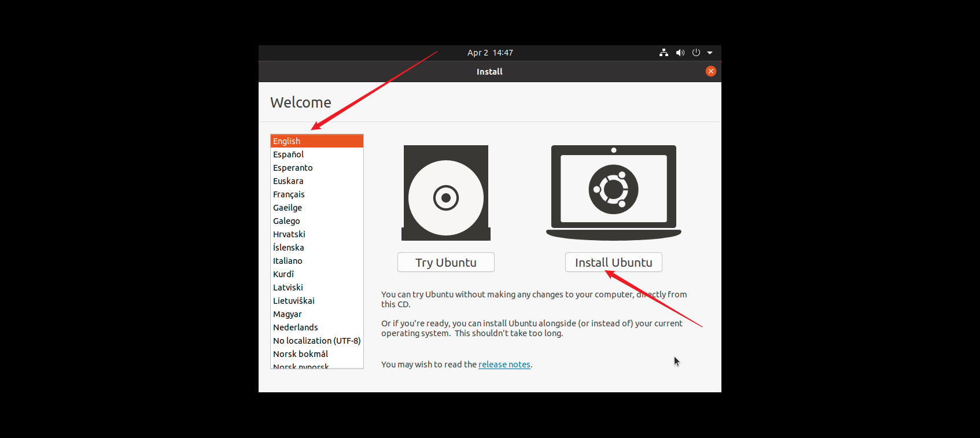980x438 pixels.
Task: Open the volume speaker icon
Action: click(680, 53)
